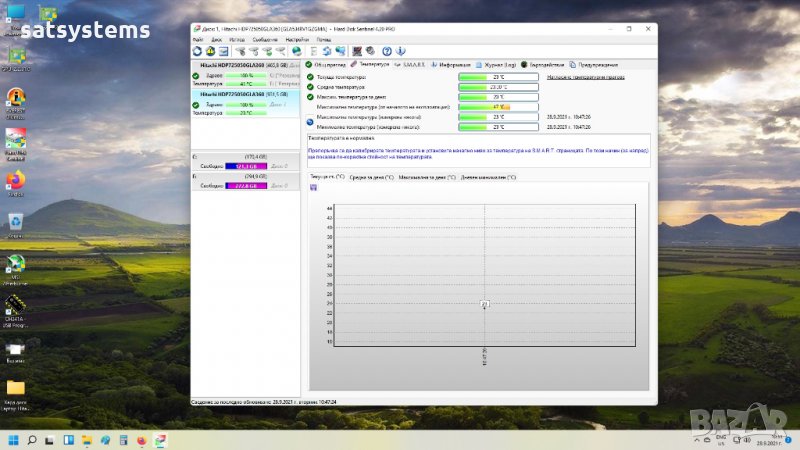Open Firefox from the desktop shortcut
800x450 pixels.
tap(15, 182)
